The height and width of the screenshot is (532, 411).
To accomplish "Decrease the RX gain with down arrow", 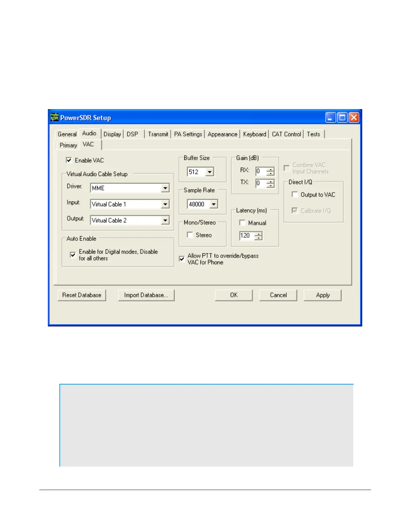I will 270,173.
